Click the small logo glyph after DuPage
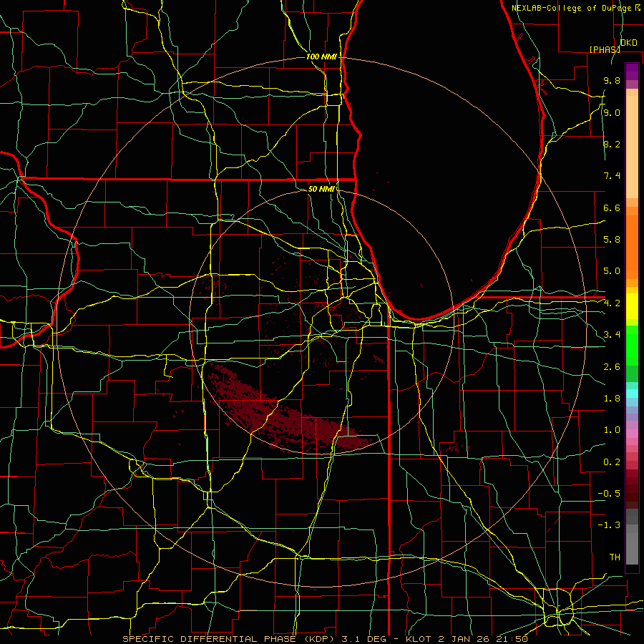The image size is (644, 644). tap(638, 7)
